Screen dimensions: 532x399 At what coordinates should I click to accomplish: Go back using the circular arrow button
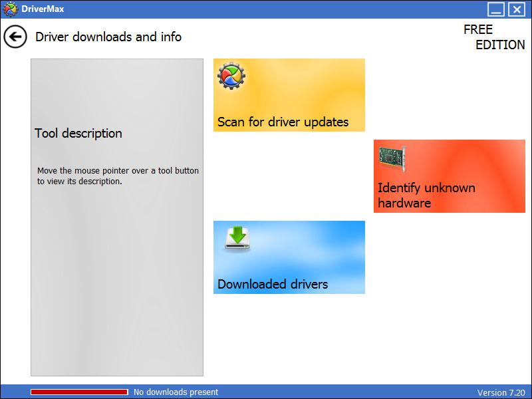click(x=15, y=37)
